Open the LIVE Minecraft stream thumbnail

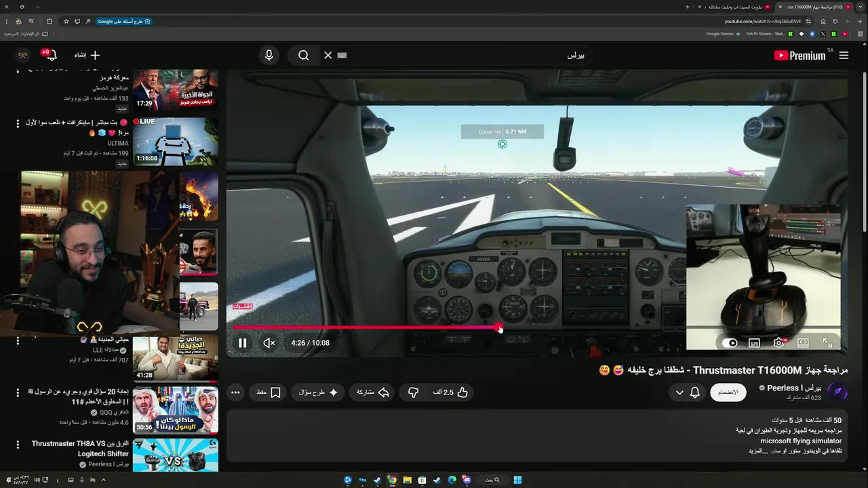(175, 142)
